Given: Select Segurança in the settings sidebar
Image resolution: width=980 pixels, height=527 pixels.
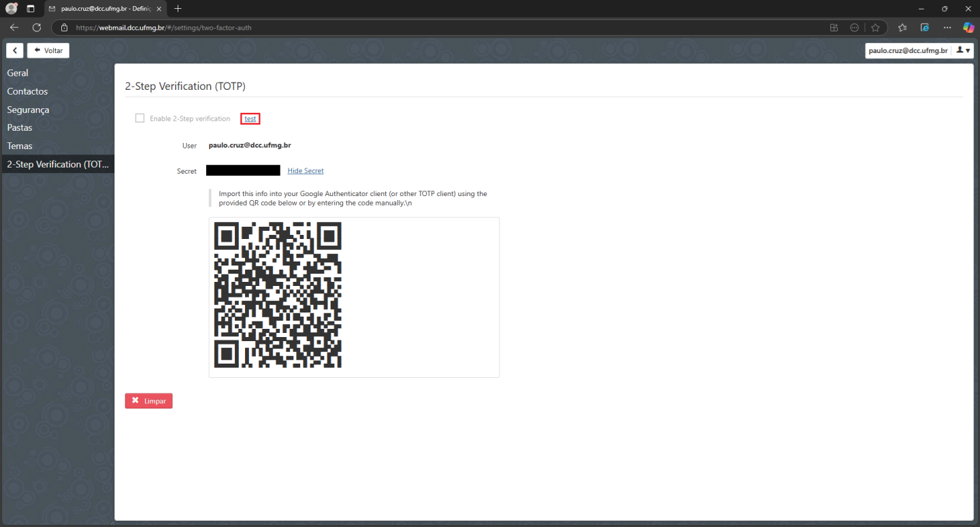Looking at the screenshot, I should coord(28,110).
